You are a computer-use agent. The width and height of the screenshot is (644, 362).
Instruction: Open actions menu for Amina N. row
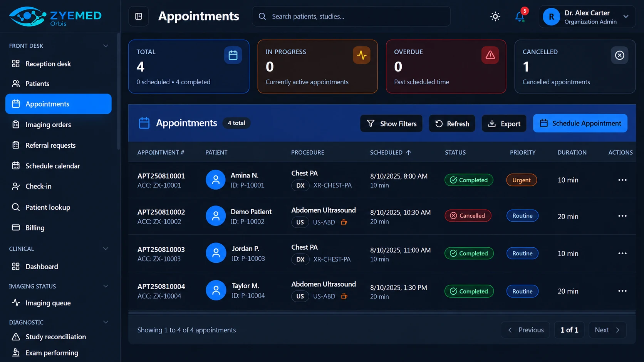point(622,180)
